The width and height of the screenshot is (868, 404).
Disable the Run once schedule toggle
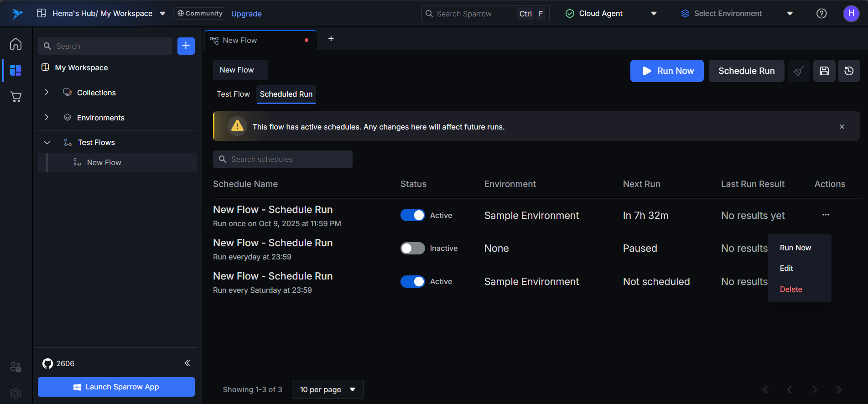click(412, 215)
